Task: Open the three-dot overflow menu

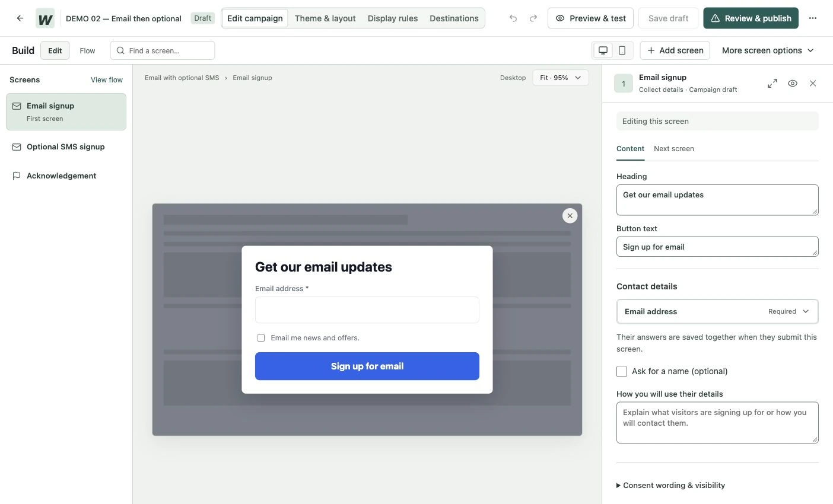Action: point(813,18)
